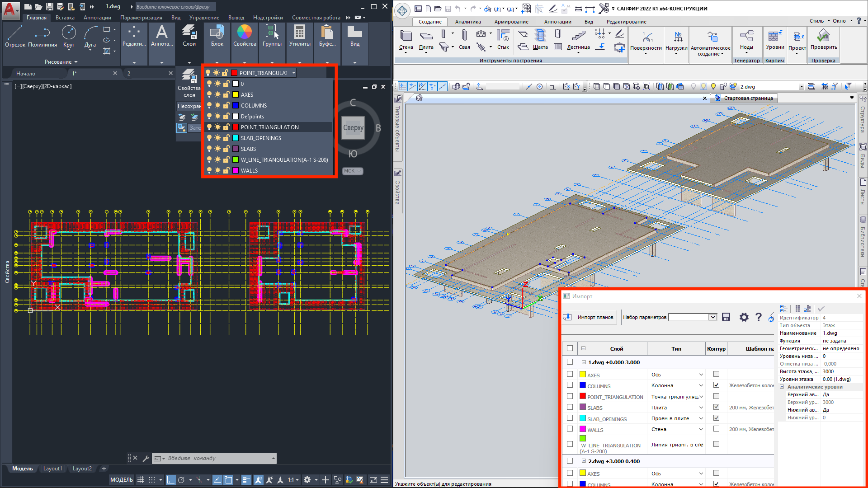Image resolution: width=868 pixels, height=488 pixels.
Task: Open the Слои layers panel
Action: 189,36
